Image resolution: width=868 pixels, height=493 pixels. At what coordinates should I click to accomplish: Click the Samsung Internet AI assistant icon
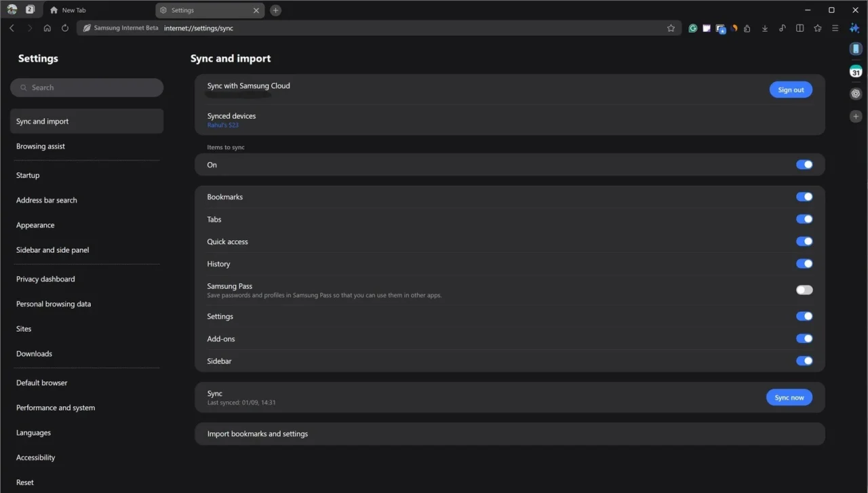click(x=854, y=28)
